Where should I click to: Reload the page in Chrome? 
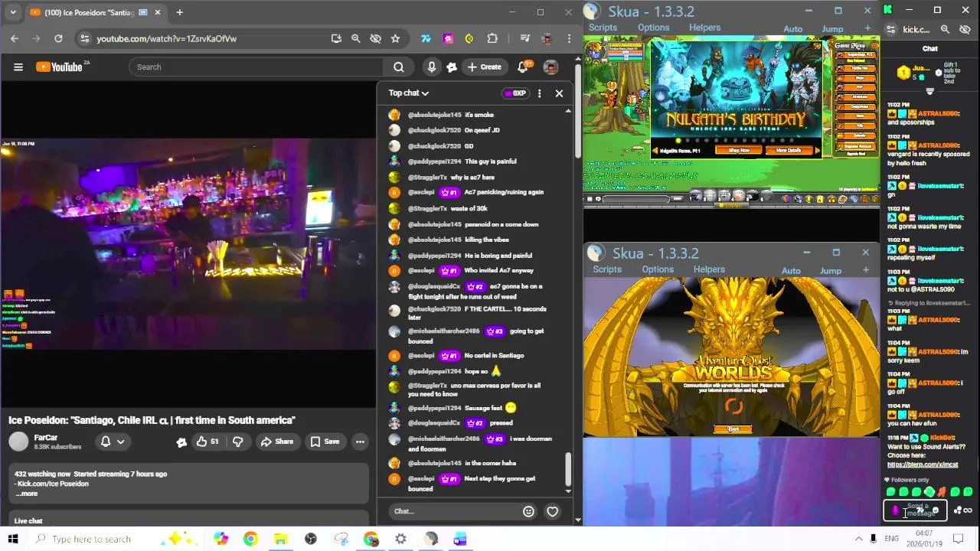(x=58, y=38)
